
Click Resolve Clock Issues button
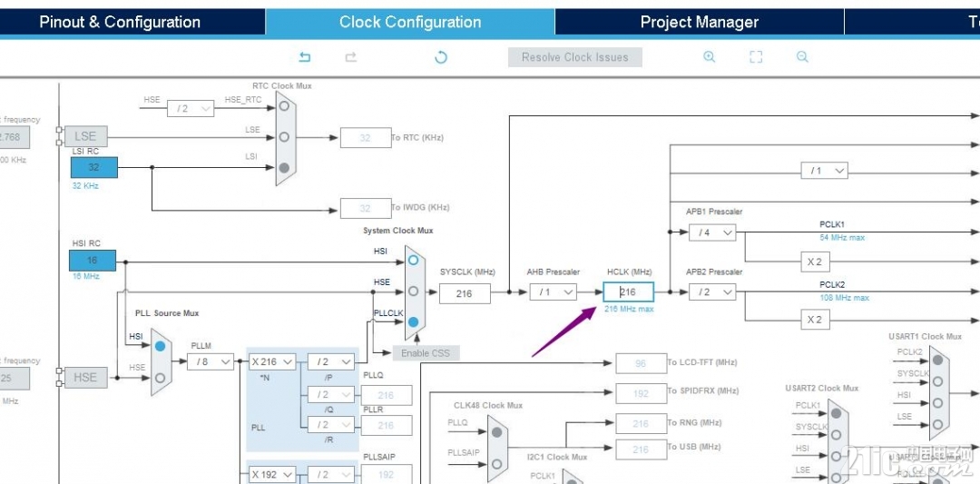coord(575,57)
